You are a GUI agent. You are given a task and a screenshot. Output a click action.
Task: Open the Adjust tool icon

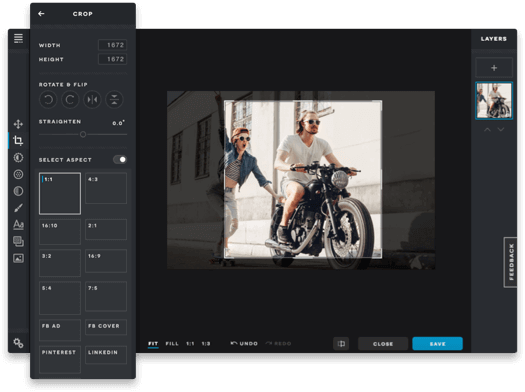click(18, 158)
